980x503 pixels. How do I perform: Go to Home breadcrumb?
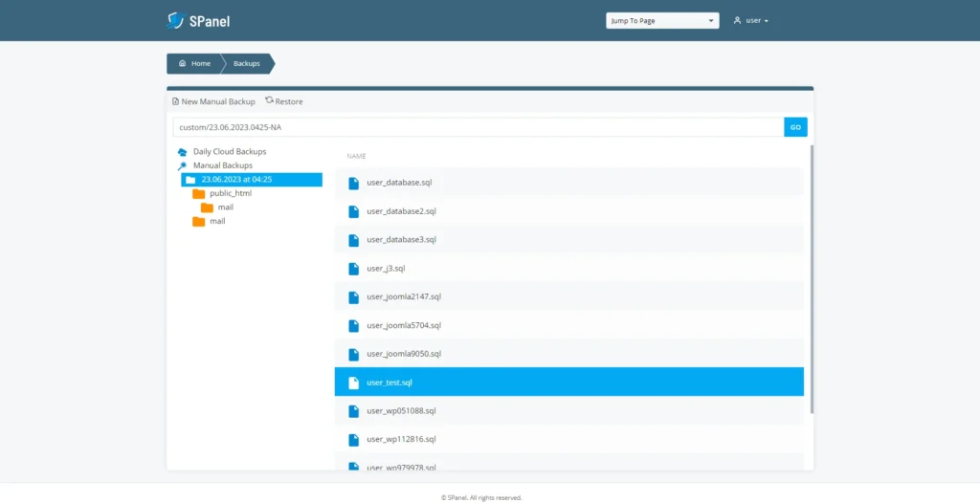click(193, 64)
